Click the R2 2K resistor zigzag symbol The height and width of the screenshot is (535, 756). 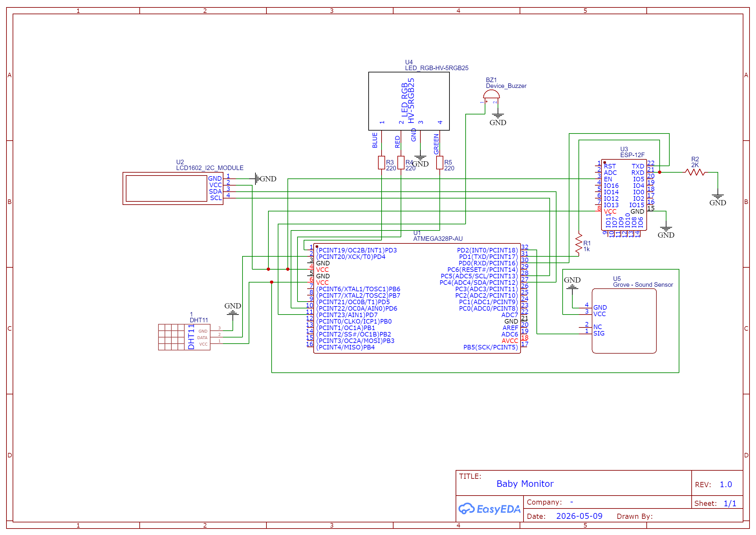[695, 172]
